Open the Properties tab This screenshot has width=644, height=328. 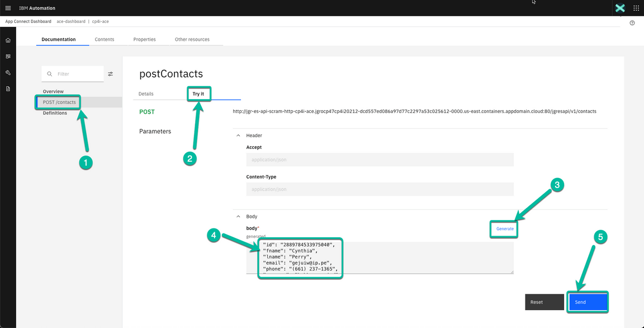(x=144, y=39)
